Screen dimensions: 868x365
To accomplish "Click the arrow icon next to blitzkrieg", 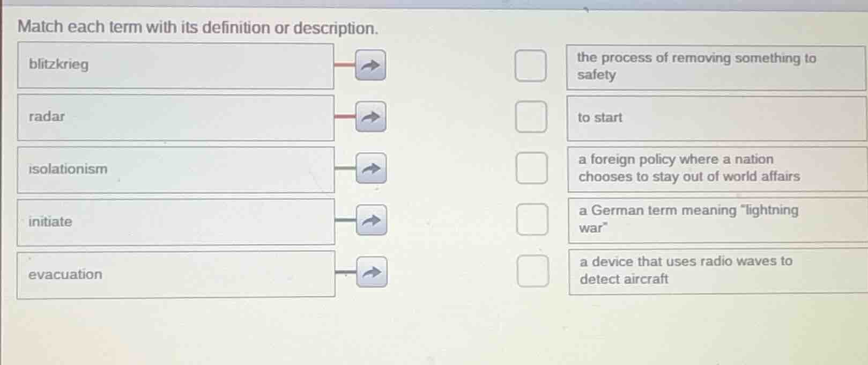I will (x=371, y=65).
